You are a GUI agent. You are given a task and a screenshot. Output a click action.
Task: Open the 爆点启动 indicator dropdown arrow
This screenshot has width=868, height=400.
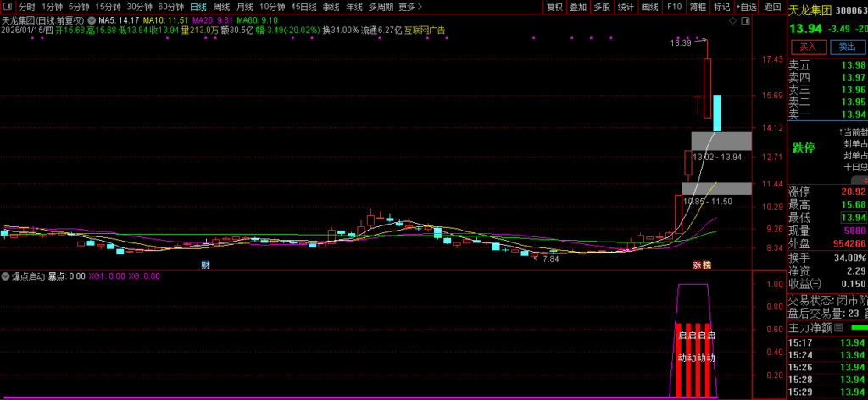[x=6, y=276]
